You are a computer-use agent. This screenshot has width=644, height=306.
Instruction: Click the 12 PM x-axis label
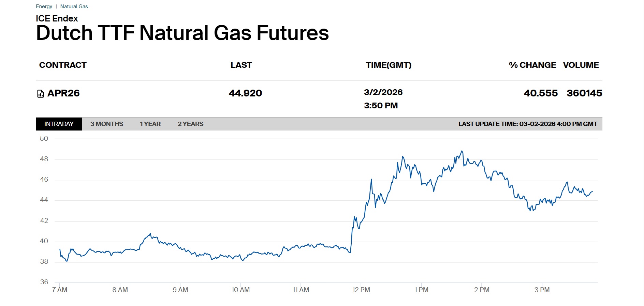pos(361,290)
